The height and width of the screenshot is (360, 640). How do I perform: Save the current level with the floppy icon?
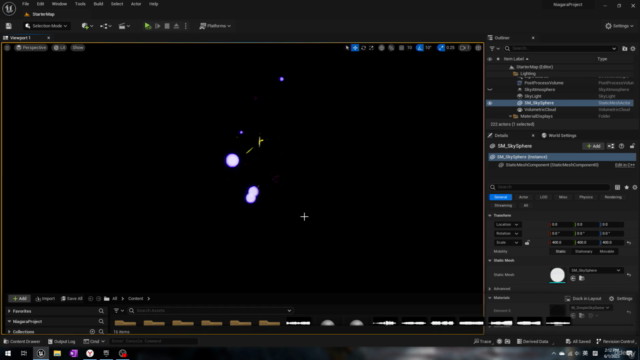click(x=9, y=26)
